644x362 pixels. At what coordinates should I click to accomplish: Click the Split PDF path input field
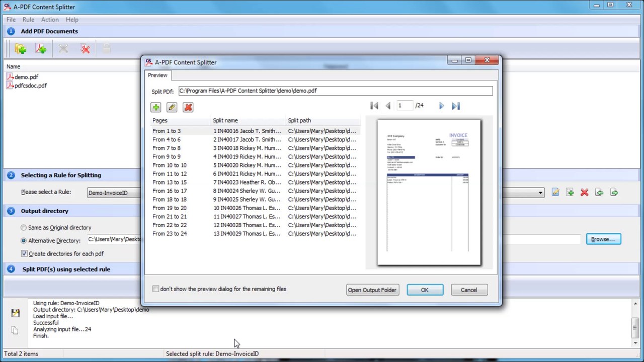[336, 91]
